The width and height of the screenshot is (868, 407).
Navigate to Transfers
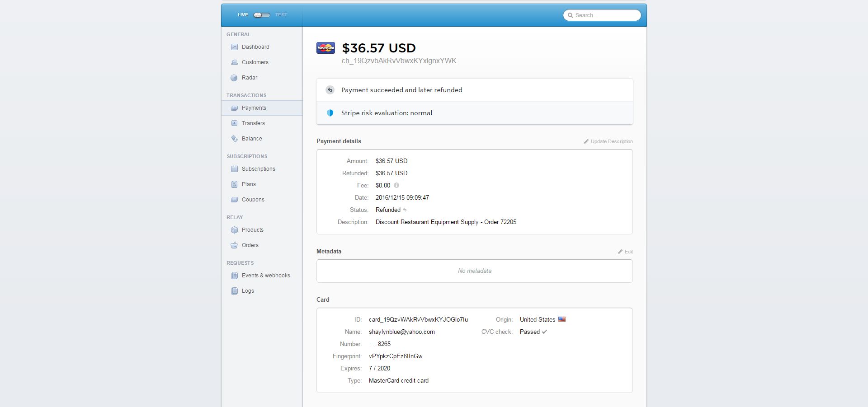point(253,123)
